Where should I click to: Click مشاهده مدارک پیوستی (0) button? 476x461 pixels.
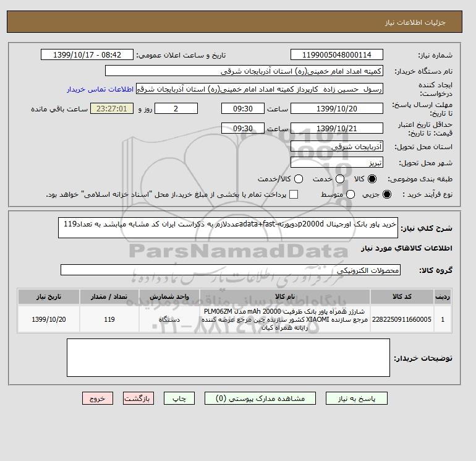click(x=260, y=399)
